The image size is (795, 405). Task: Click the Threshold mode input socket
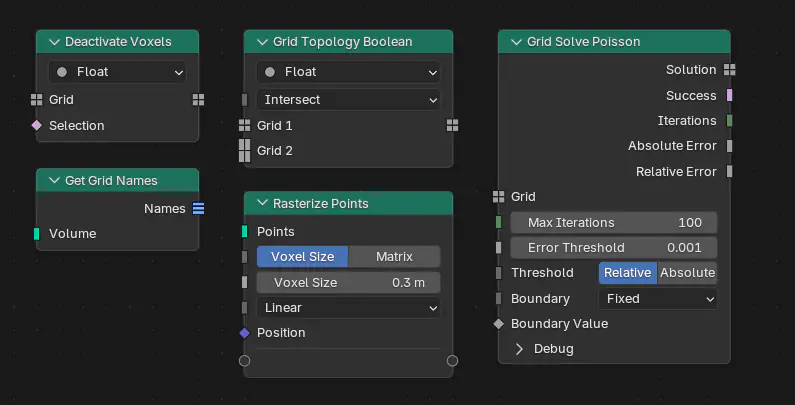coord(498,273)
